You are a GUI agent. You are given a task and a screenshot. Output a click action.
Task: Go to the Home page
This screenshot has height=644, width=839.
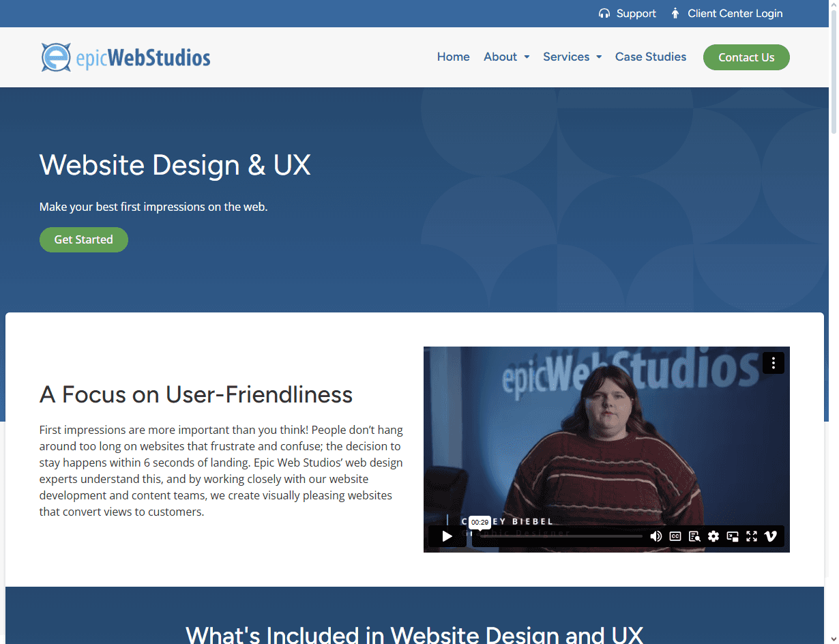click(x=454, y=57)
